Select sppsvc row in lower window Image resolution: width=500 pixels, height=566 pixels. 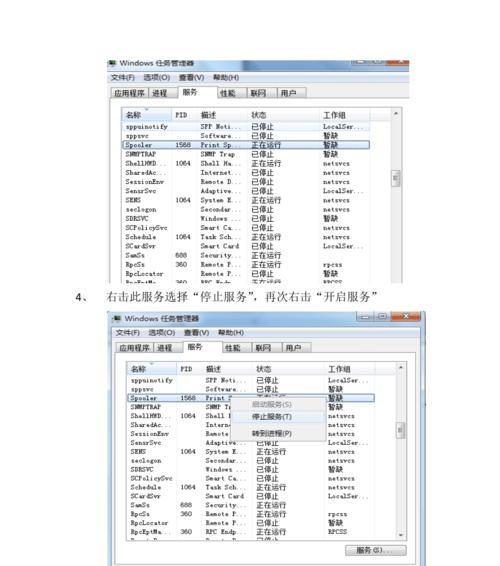pos(251,389)
